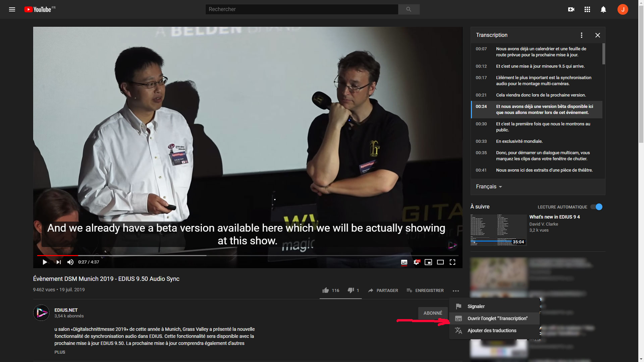Screen dimensions: 644x362
Task: Jump to transcript line at 00:21
Action: pyautogui.click(x=537, y=95)
